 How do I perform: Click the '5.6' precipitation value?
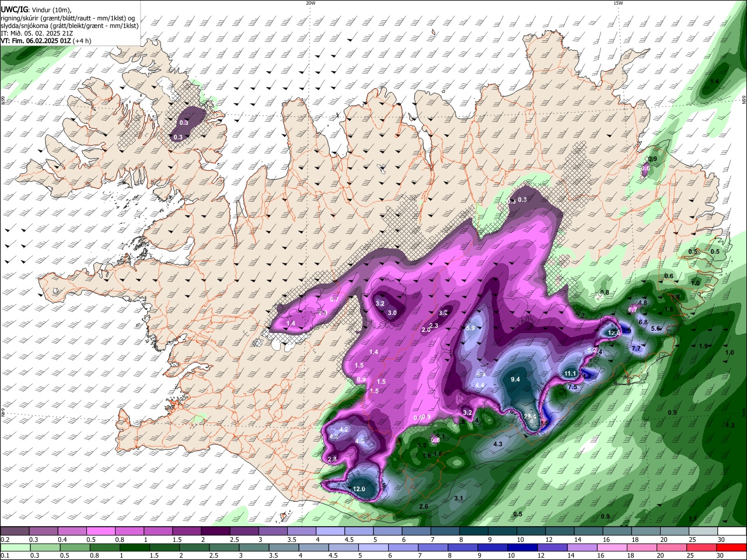[655, 328]
